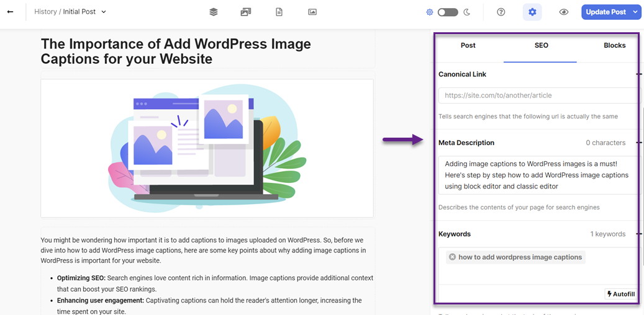The width and height of the screenshot is (644, 315).
Task: Click the highlighted settings gear button
Action: click(x=532, y=12)
